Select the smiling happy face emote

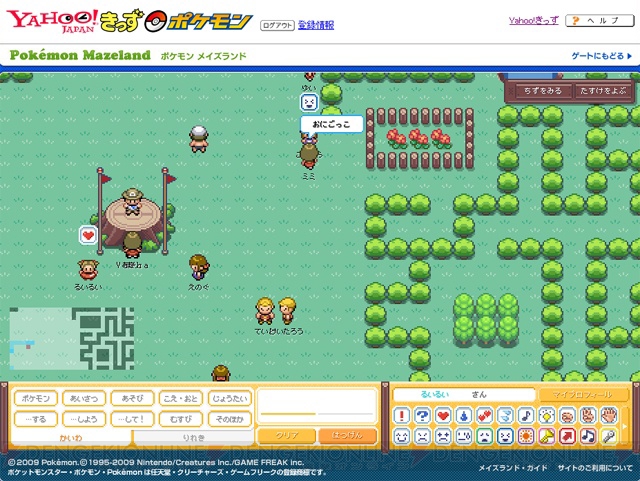(x=402, y=436)
